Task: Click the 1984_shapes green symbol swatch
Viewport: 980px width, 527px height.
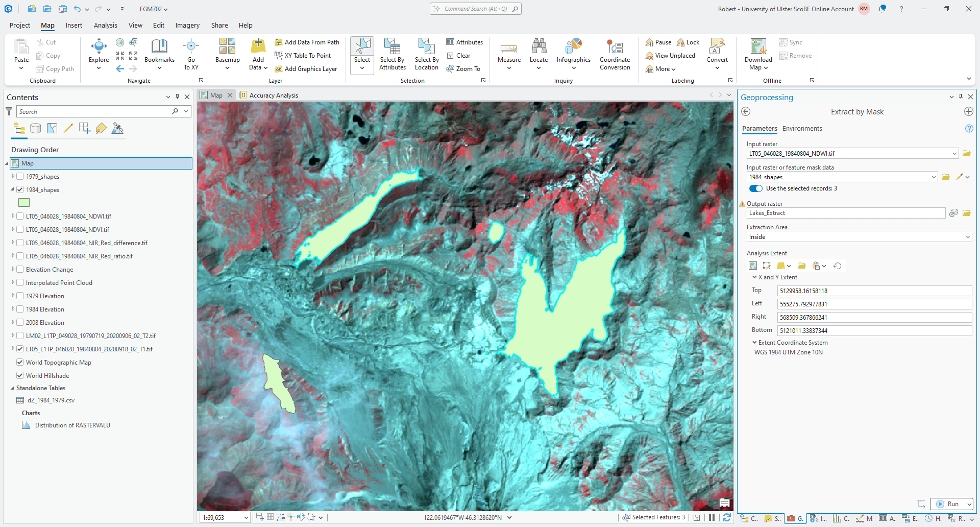Action: [x=24, y=203]
